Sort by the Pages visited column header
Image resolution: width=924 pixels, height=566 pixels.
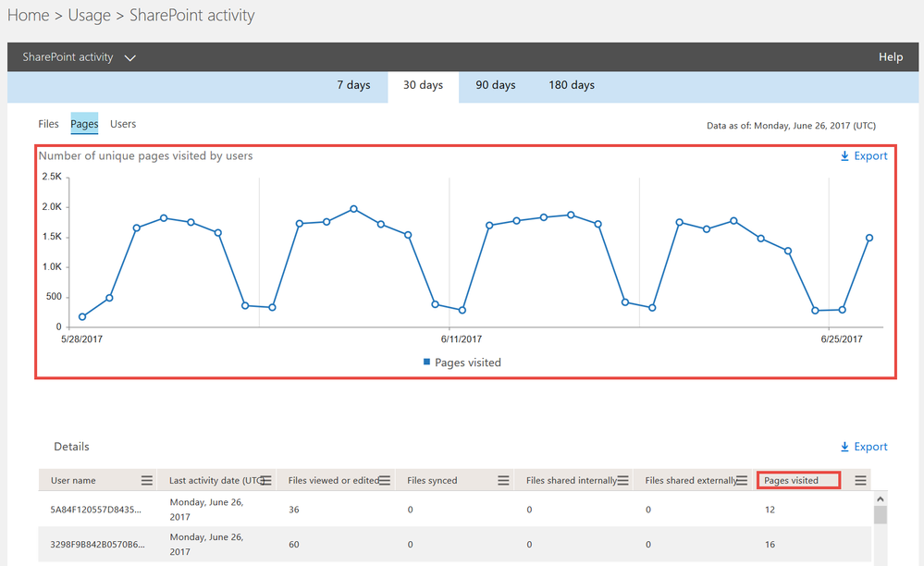coord(791,481)
